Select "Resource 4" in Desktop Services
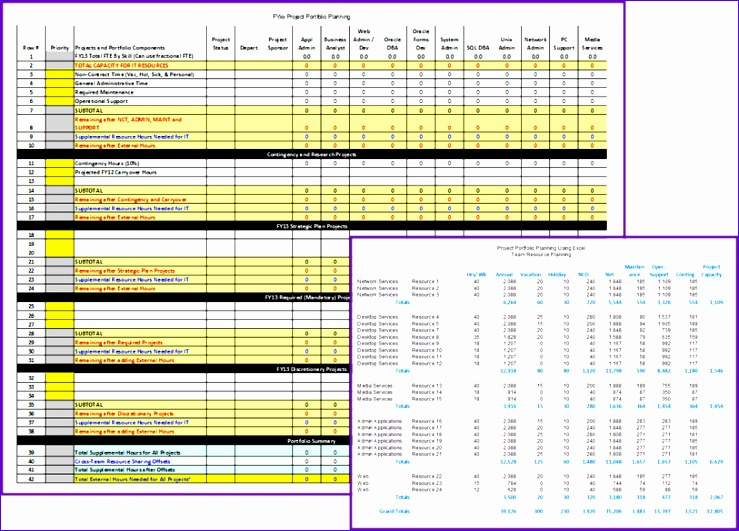This screenshot has height=531, width=739. 425,317
